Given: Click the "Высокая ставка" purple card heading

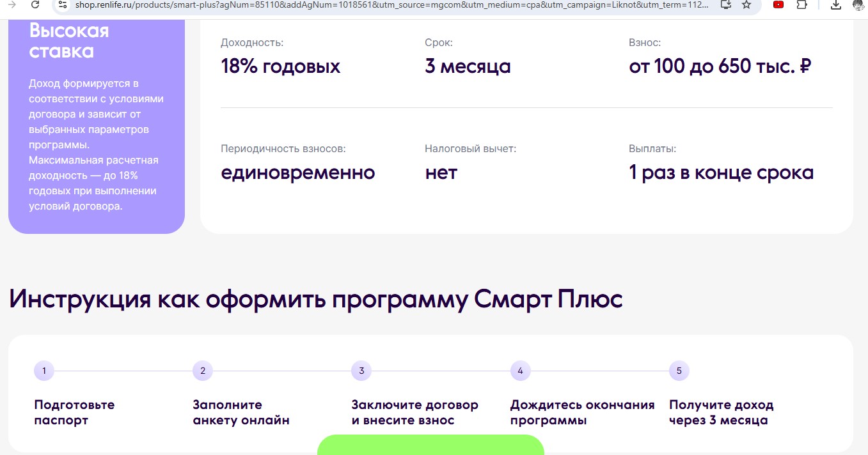Looking at the screenshot, I should click(x=69, y=41).
